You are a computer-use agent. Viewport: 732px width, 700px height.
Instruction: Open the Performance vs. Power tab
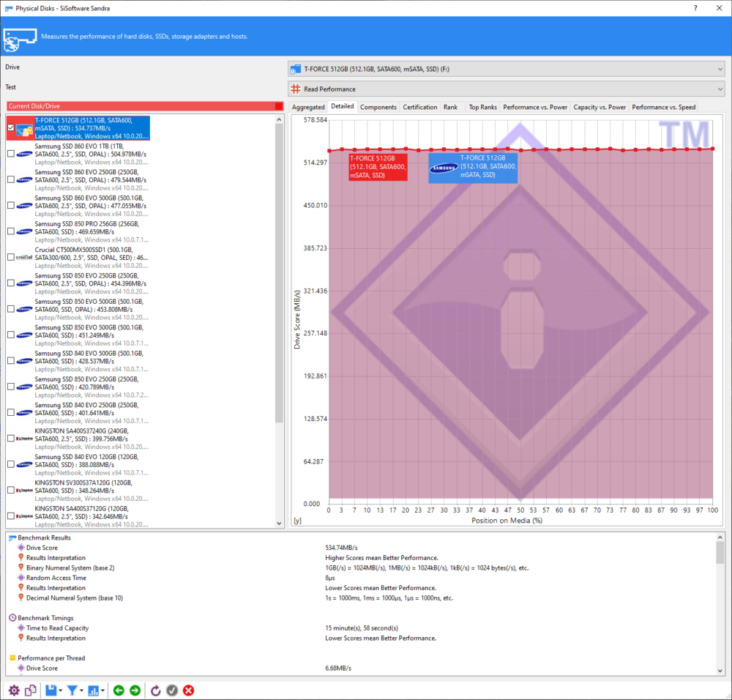tap(535, 107)
